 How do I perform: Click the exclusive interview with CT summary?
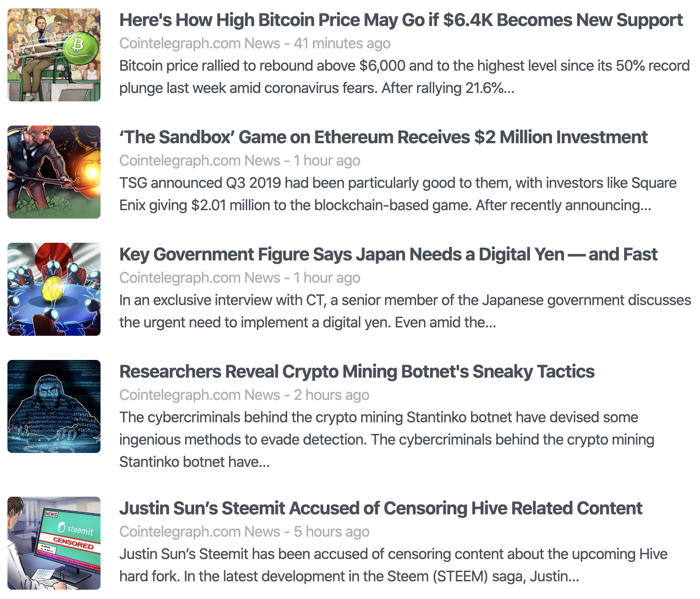click(405, 311)
